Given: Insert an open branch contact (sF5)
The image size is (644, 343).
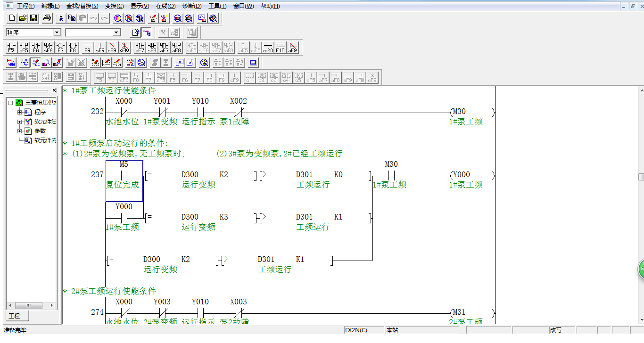Looking at the screenshot, I should (24, 47).
